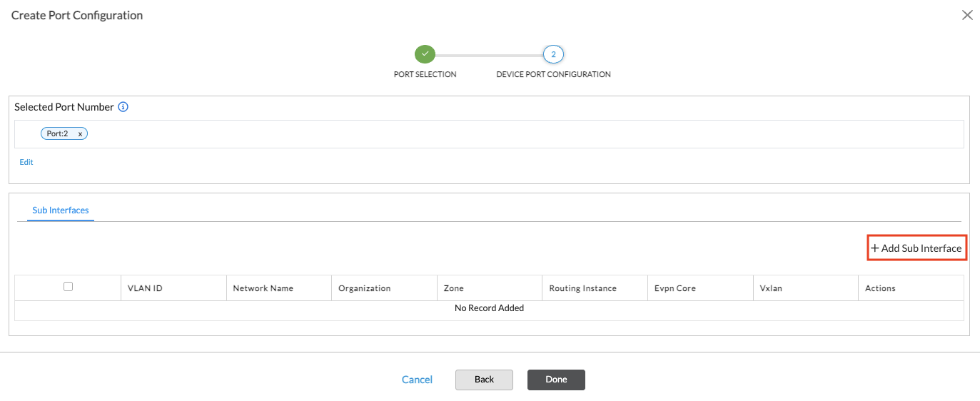Click the info icon beside Selected Port Number
Screen dimensions: 980x401
click(123, 107)
